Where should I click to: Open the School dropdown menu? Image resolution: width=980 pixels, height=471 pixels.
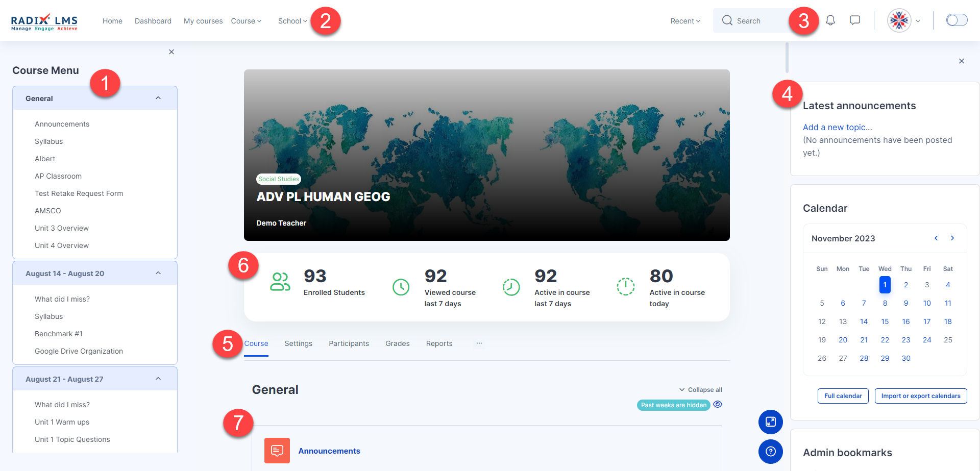tap(292, 21)
